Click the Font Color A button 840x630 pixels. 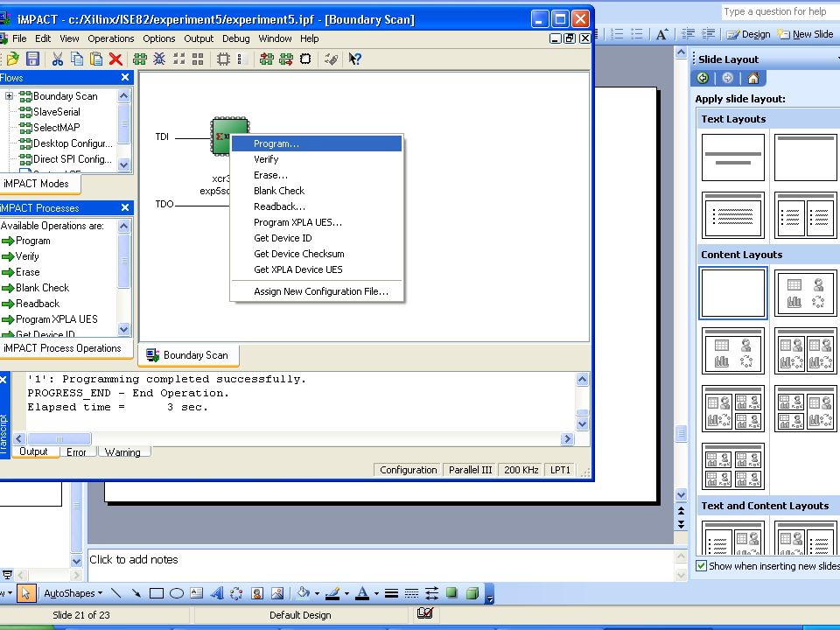pyautogui.click(x=362, y=593)
